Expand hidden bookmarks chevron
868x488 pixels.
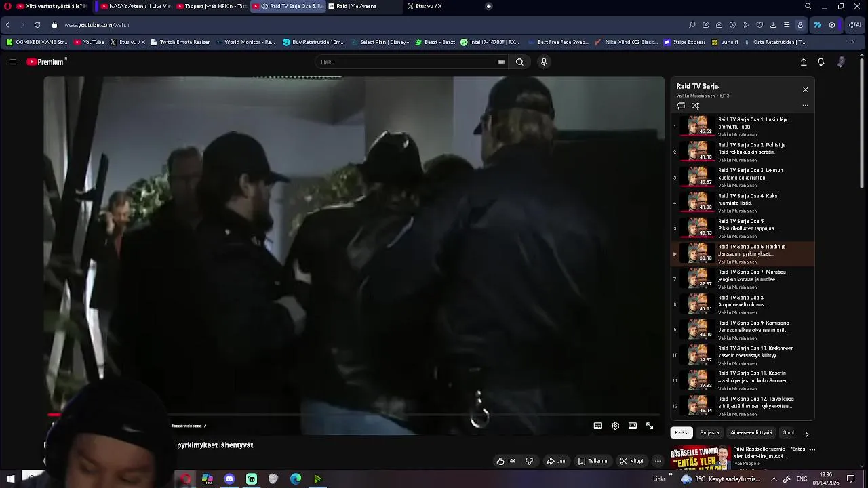coord(852,42)
